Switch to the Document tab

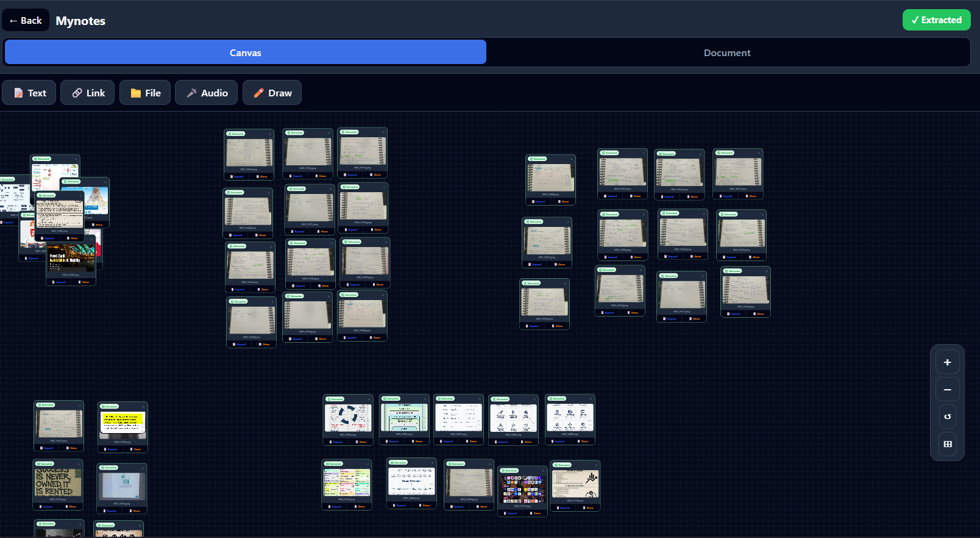(x=726, y=52)
